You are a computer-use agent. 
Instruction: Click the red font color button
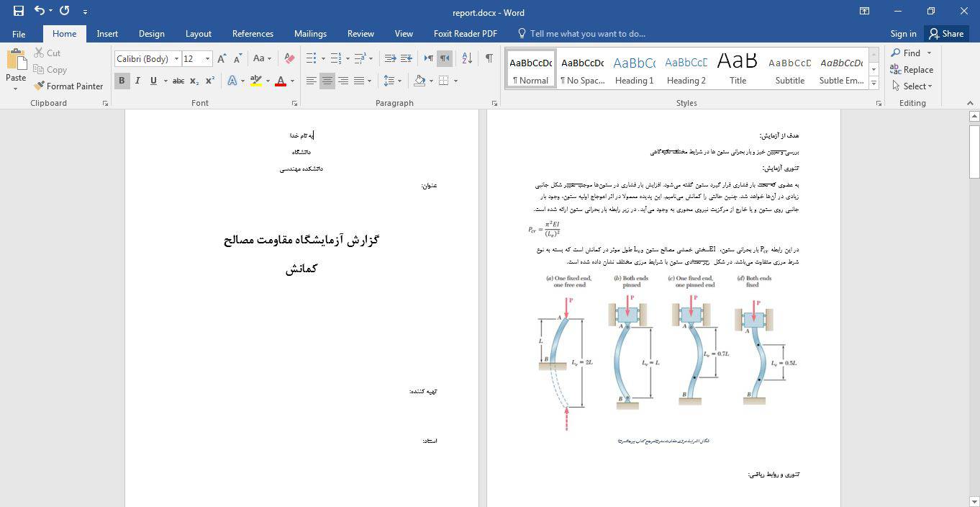(x=281, y=81)
